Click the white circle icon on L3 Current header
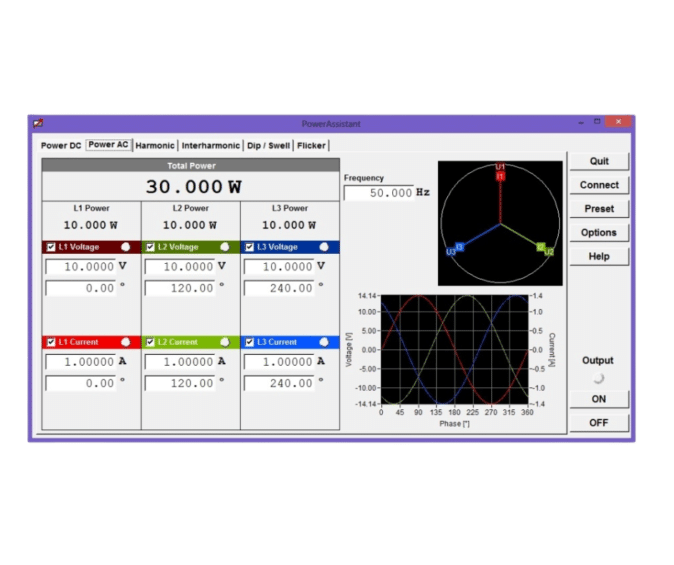Screen dimensions: 674x565 (324, 342)
